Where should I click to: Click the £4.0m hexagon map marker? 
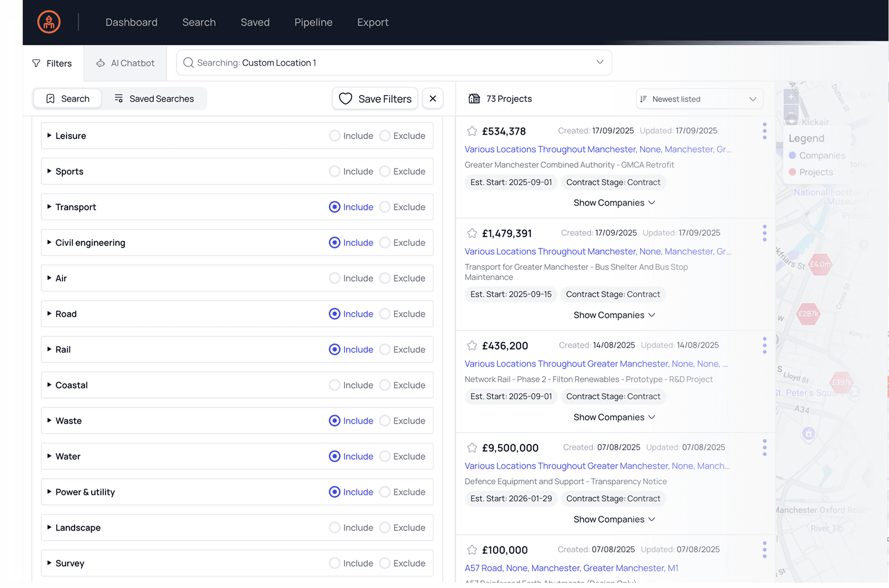coord(820,264)
